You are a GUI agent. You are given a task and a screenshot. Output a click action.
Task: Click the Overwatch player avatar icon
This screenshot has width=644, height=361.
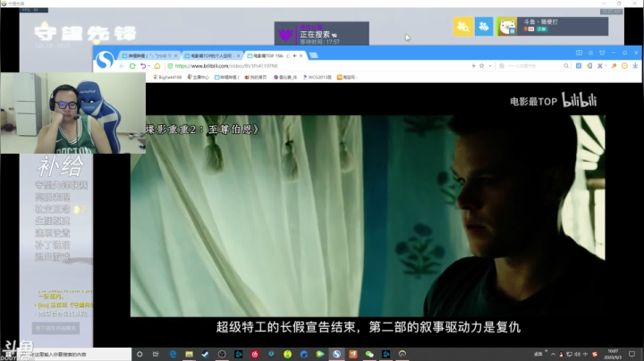pyautogui.click(x=507, y=27)
